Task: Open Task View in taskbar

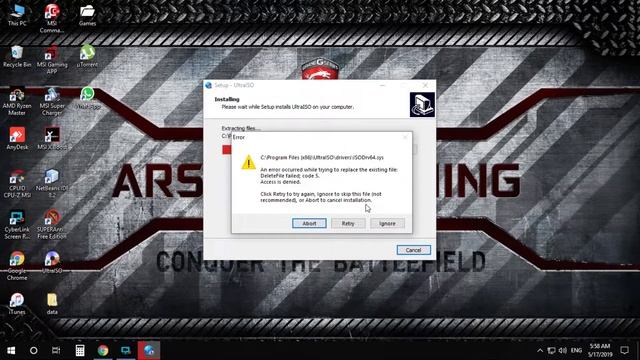Action: (x=56, y=350)
